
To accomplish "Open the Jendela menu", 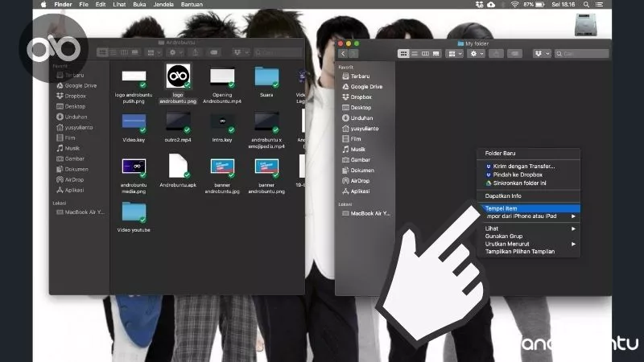I will (x=163, y=5).
